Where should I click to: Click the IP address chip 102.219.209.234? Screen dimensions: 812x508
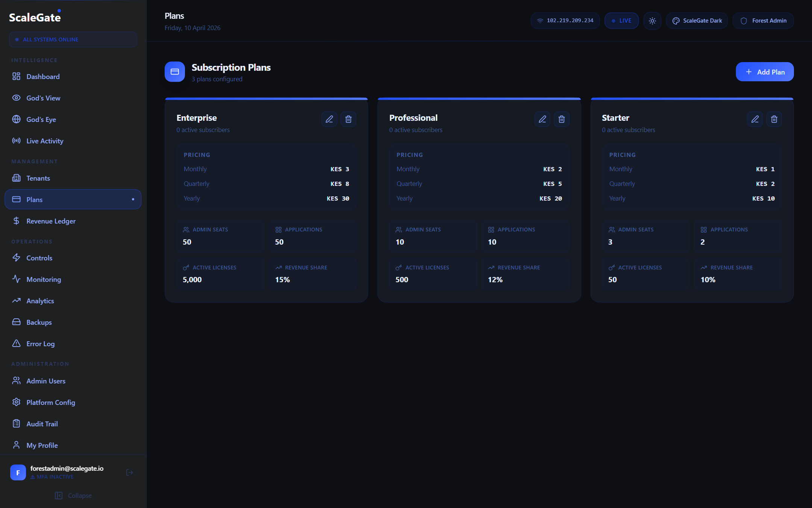(x=565, y=21)
